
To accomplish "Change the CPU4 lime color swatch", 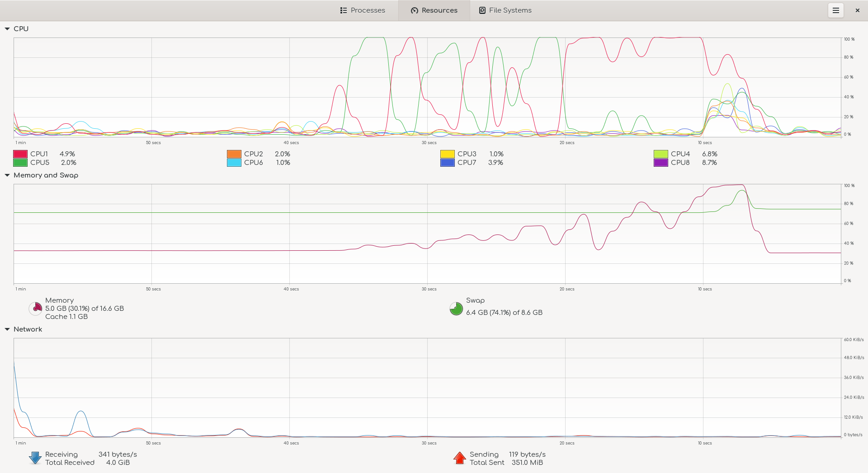I will (x=661, y=154).
